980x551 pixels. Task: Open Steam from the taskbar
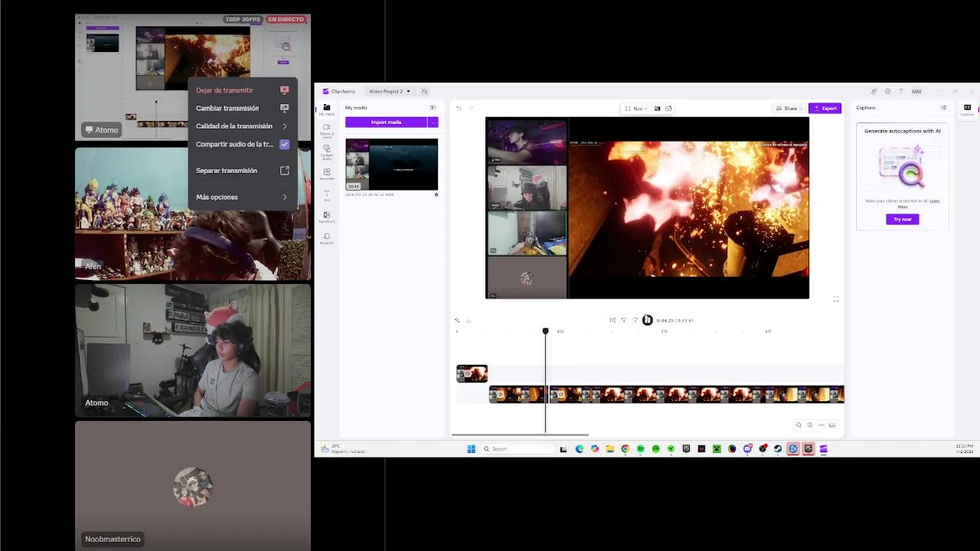[778, 448]
